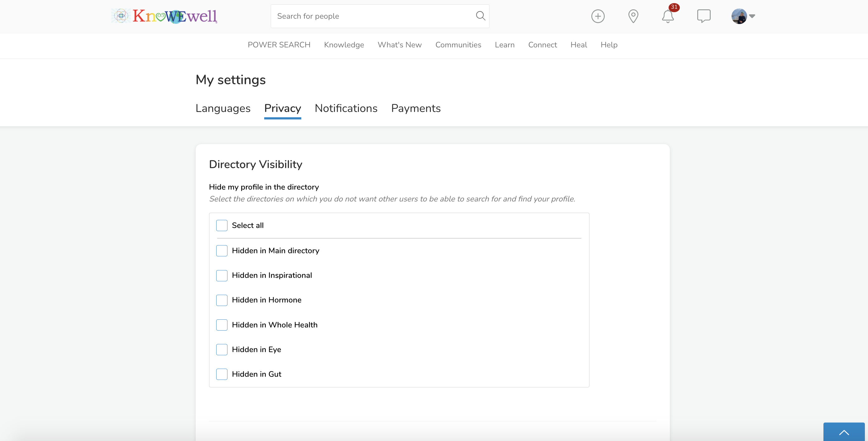Open the location pin icon

click(x=633, y=16)
